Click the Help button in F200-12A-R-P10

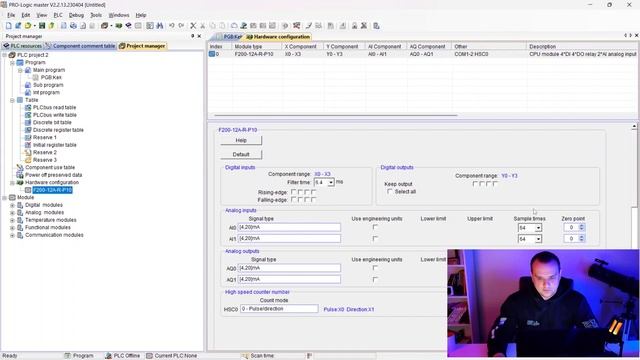point(241,140)
